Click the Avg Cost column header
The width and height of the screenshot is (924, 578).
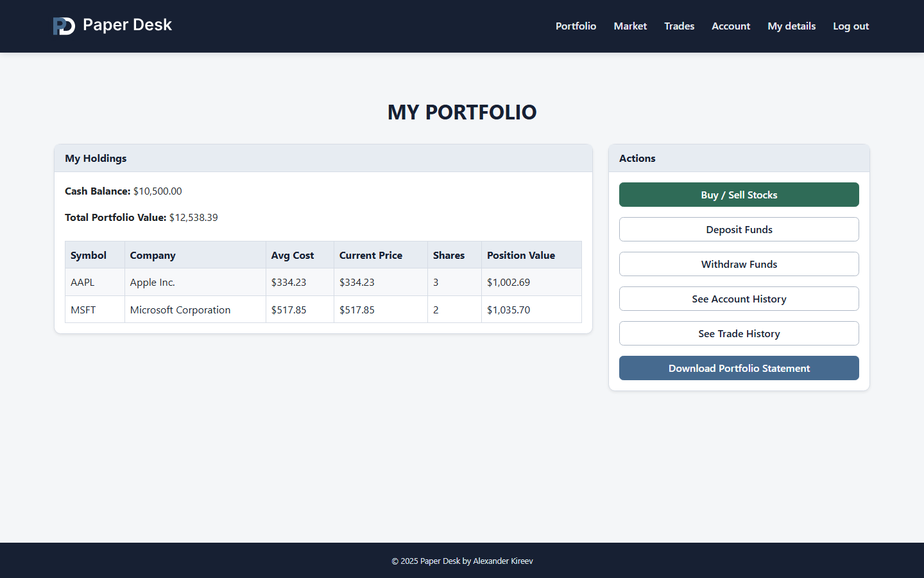pos(300,255)
